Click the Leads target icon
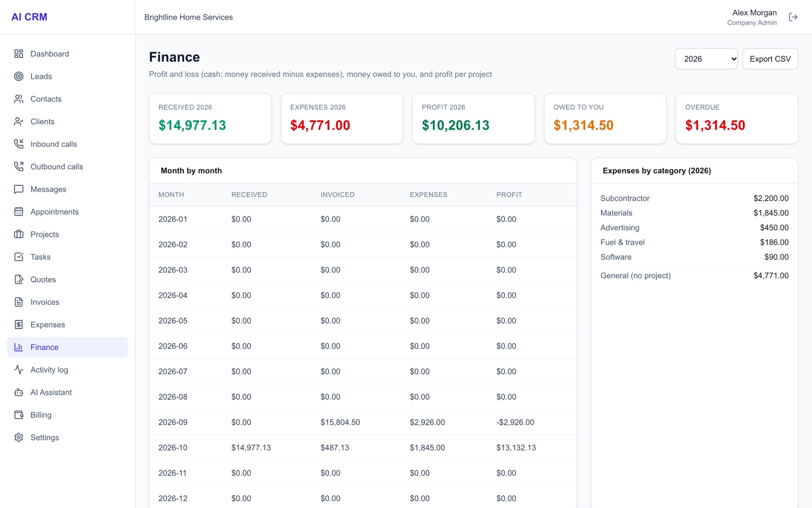This screenshot has width=812, height=508. 19,76
